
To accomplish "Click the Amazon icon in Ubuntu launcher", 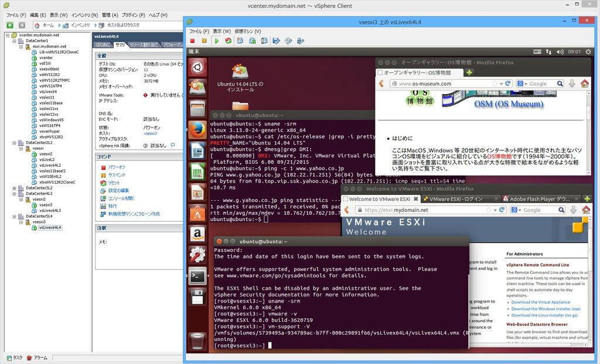I will click(197, 234).
